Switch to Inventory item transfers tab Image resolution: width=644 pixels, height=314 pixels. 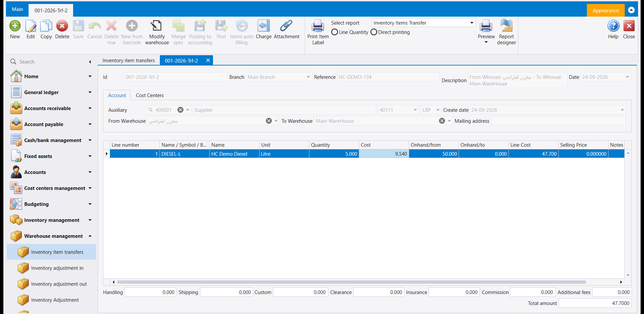129,60
